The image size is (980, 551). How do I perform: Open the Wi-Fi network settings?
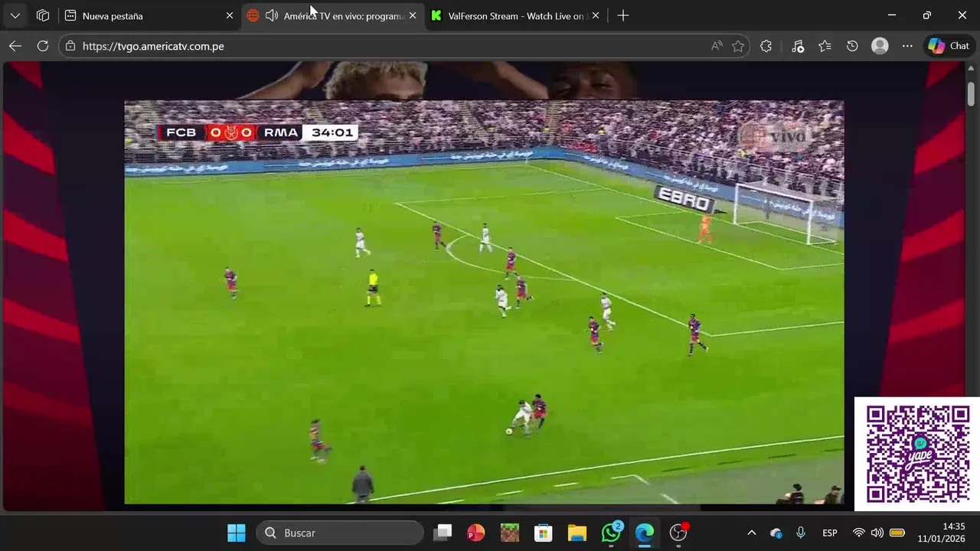pyautogui.click(x=859, y=533)
